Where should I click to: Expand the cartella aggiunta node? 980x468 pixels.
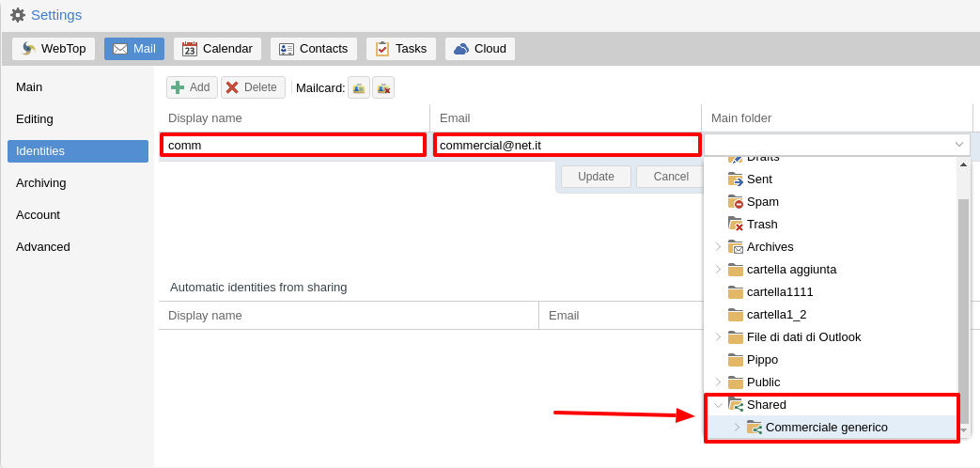718,270
